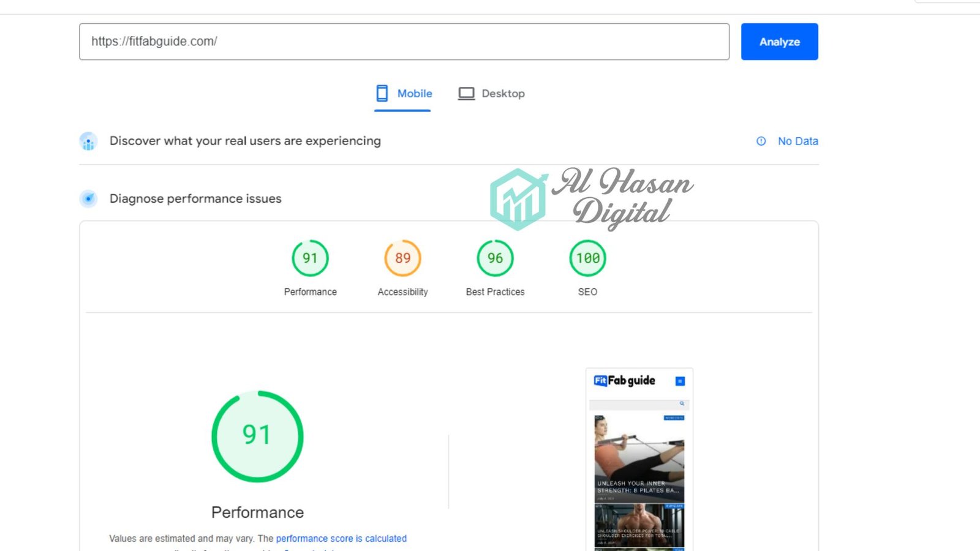
Task: Switch to the Desktop tab
Action: [491, 94]
